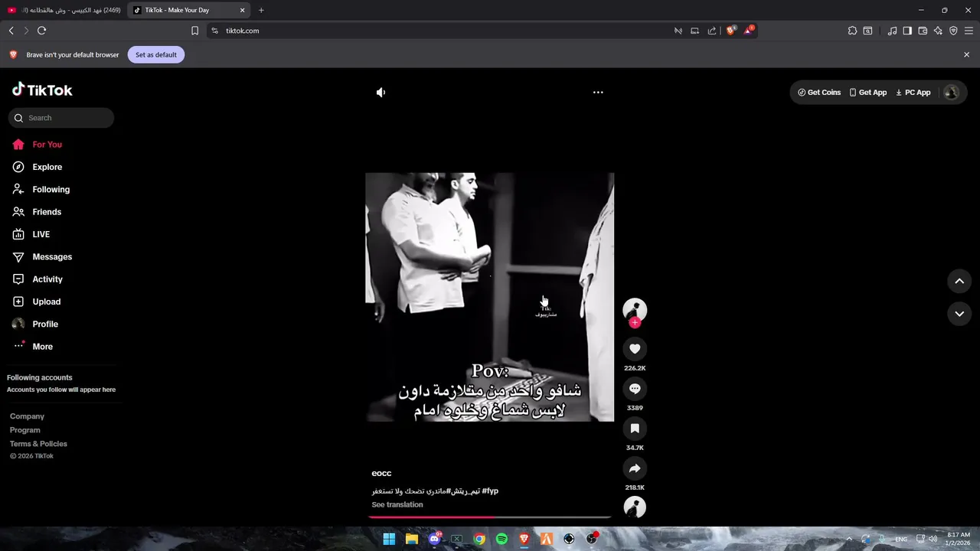Image resolution: width=980 pixels, height=551 pixels.
Task: Click the video progress bar
Action: (x=490, y=517)
